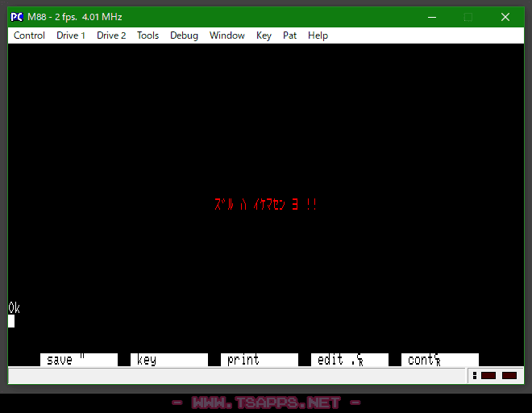Open the Pat menu
This screenshot has height=413, width=532.
click(x=289, y=35)
